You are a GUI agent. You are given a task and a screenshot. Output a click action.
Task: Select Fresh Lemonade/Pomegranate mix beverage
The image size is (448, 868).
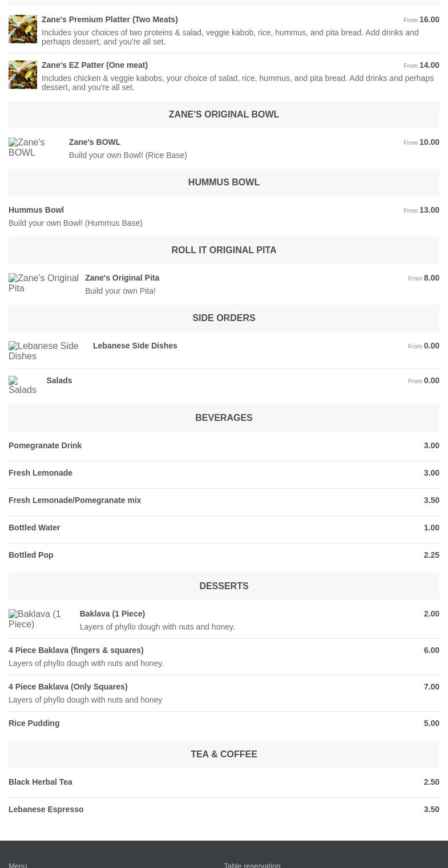[x=75, y=500]
